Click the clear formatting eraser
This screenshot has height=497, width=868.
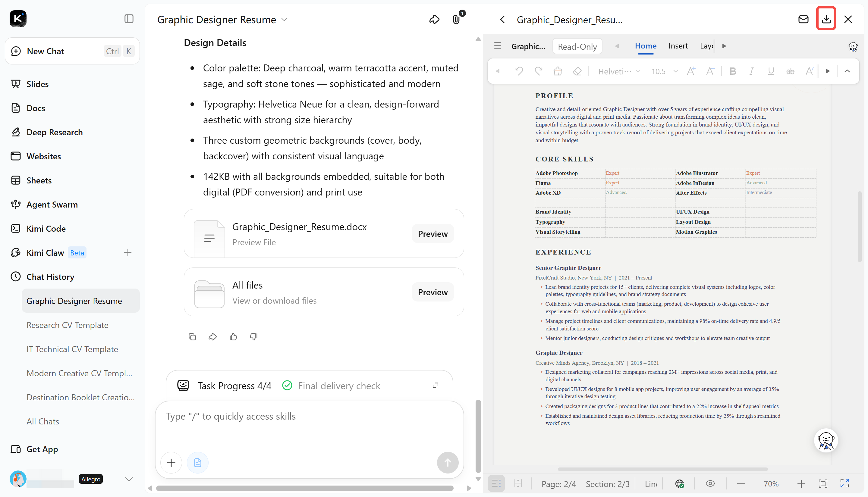[577, 71]
